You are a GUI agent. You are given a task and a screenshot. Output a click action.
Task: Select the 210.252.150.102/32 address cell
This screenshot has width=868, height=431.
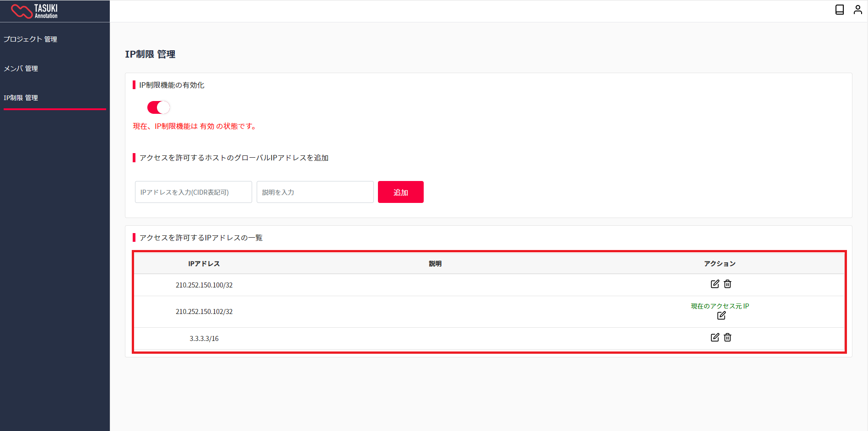click(x=204, y=312)
